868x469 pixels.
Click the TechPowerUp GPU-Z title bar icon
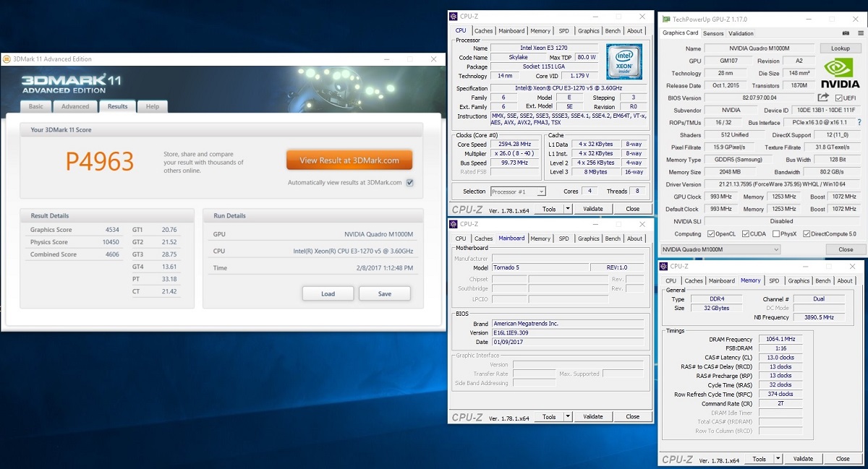coord(665,17)
